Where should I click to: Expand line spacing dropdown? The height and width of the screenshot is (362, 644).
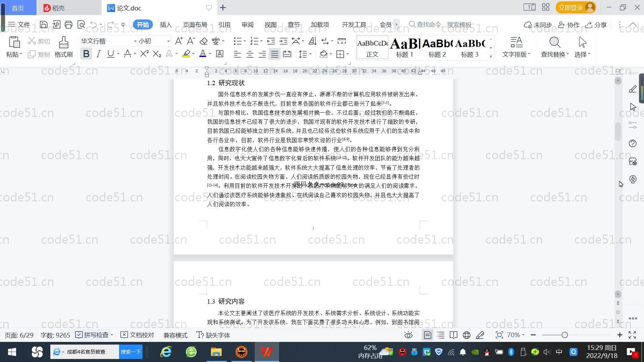(x=311, y=54)
